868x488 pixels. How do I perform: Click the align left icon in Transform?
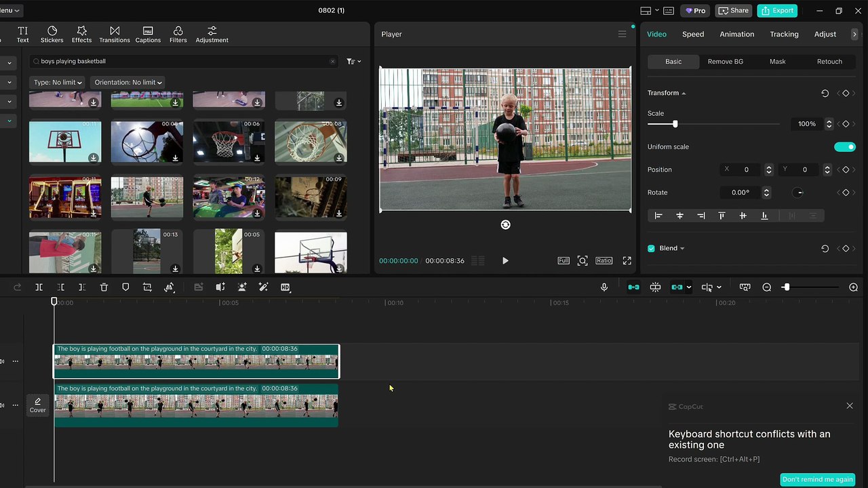tap(658, 216)
